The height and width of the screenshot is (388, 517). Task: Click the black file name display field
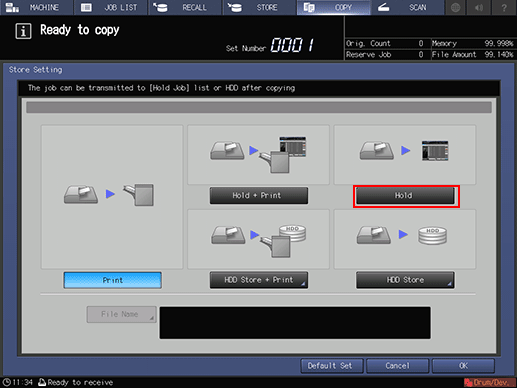coord(295,323)
